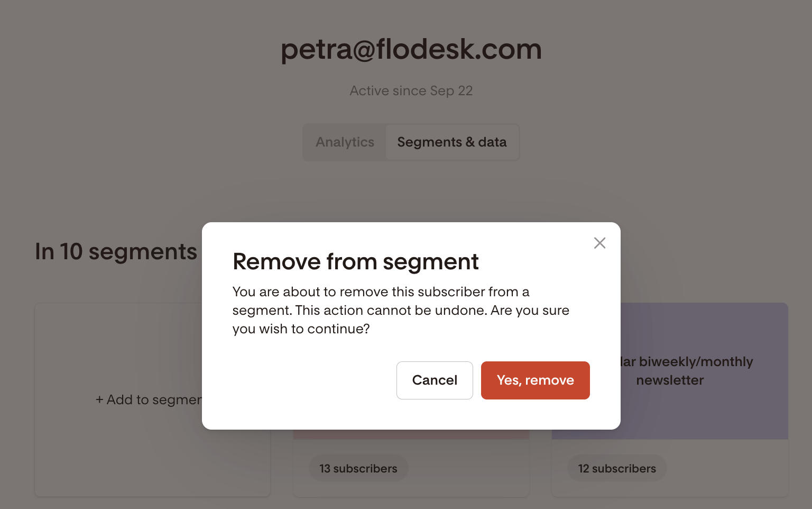Screen dimensions: 812x509
Task: Click white footer beside 12 subscribers badge
Action: click(727, 468)
